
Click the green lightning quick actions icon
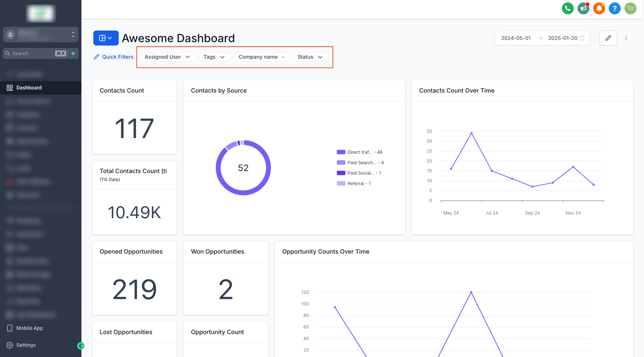click(73, 53)
